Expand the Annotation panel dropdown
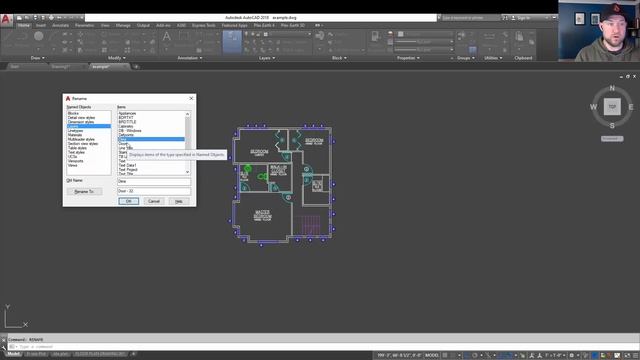Image resolution: width=640 pixels, height=360 pixels. [x=190, y=58]
